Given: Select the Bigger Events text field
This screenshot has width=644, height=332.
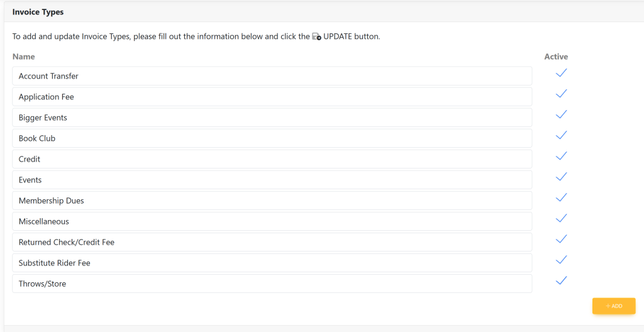Looking at the screenshot, I should coord(272,118).
